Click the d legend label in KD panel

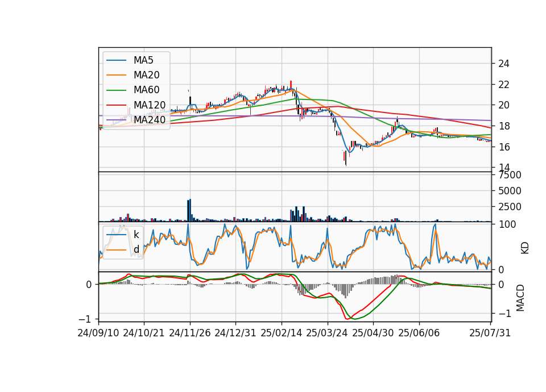tap(136, 249)
